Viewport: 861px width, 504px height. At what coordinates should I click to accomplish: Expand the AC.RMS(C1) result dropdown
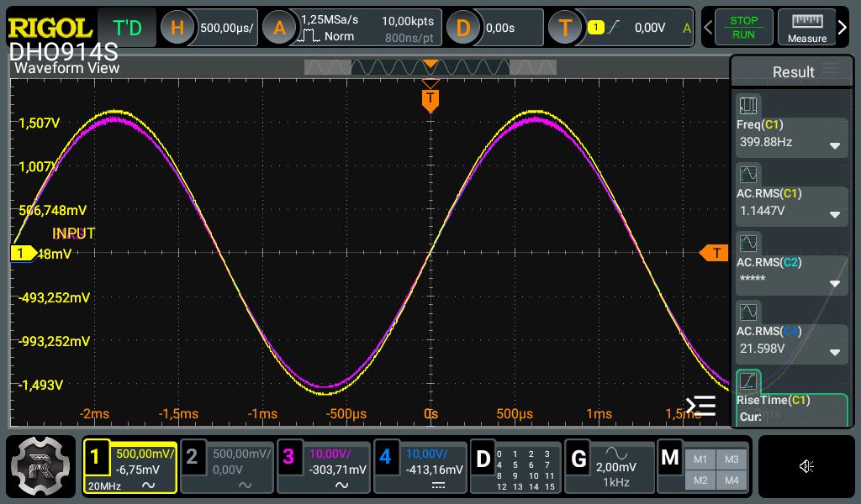pos(835,214)
